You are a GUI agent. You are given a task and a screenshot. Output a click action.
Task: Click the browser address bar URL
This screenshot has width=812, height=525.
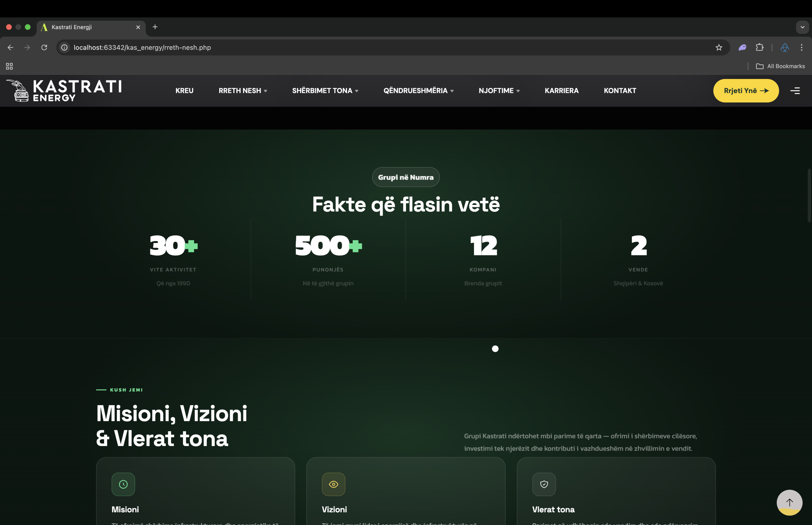click(142, 47)
